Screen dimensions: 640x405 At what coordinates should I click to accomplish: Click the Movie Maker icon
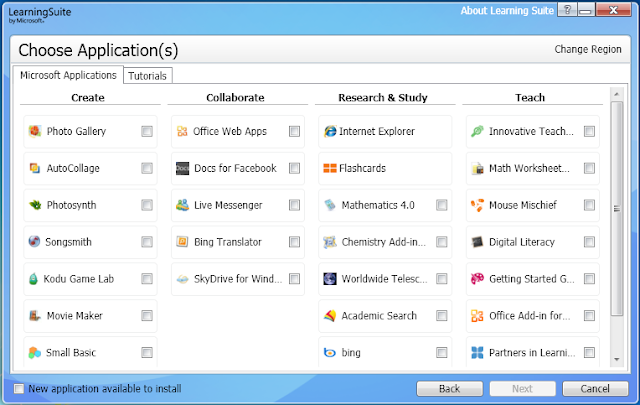(x=35, y=316)
